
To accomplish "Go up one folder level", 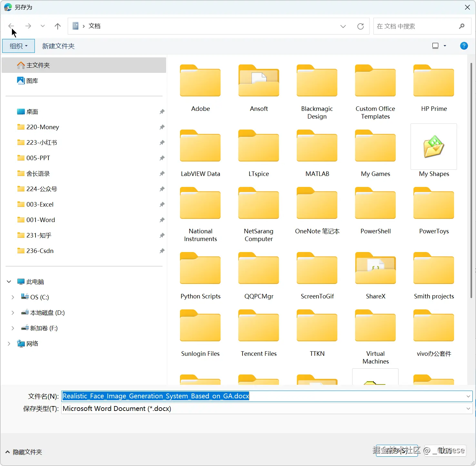I will click(58, 26).
